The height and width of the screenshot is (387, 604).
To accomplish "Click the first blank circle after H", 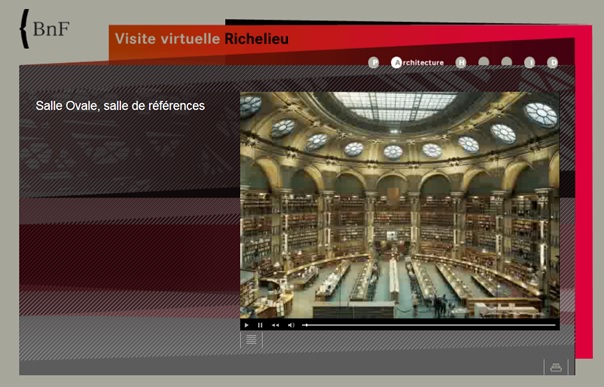I will click(x=484, y=62).
